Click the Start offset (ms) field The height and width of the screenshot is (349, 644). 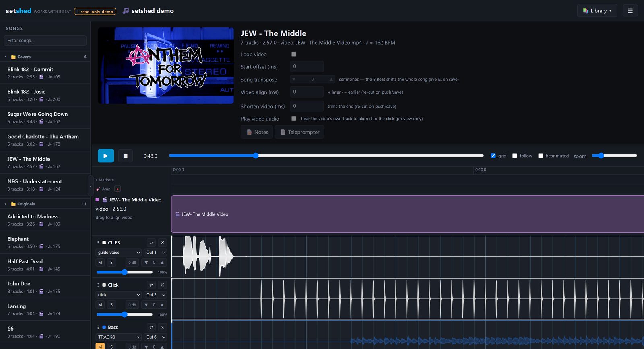(x=307, y=66)
